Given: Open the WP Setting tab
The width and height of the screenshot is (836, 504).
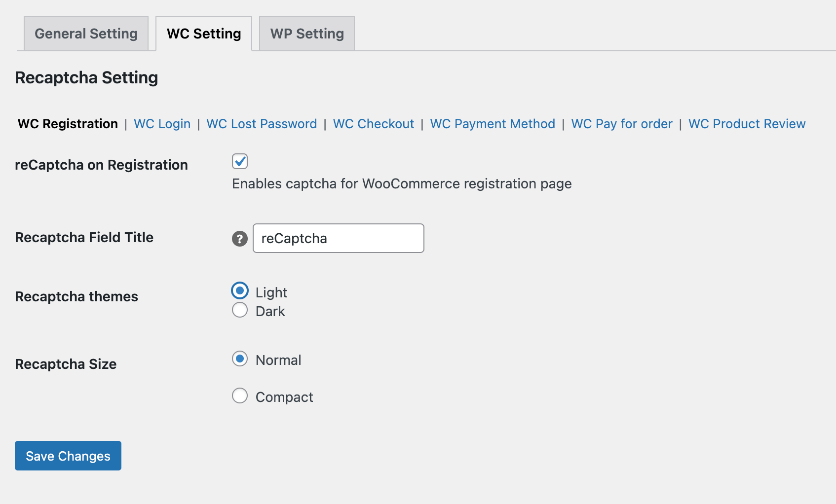Looking at the screenshot, I should (x=306, y=33).
